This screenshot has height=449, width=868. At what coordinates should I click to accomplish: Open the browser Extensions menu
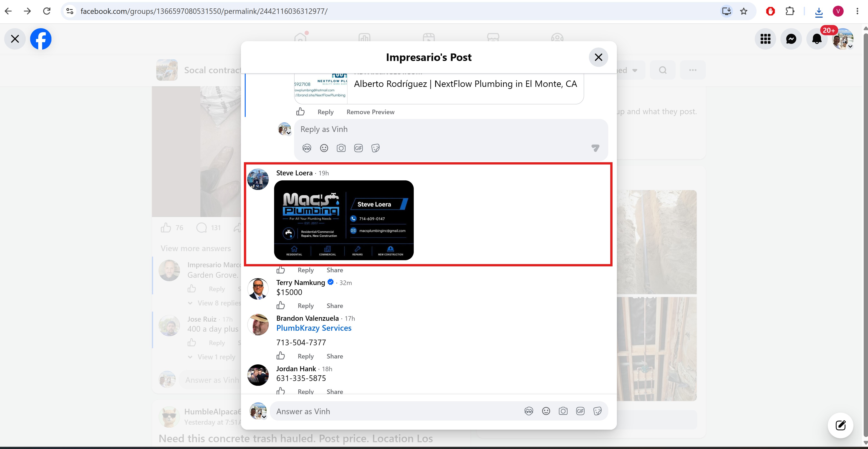tap(790, 11)
